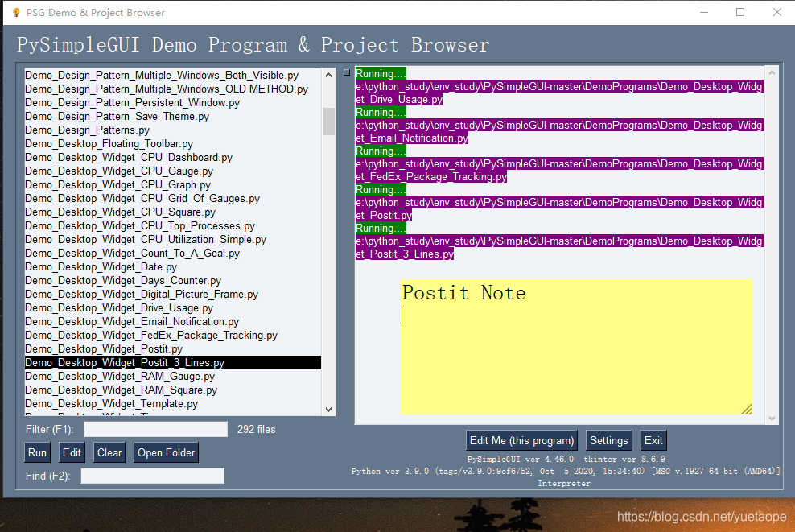Click the Email_Notification.py path in output

point(559,131)
